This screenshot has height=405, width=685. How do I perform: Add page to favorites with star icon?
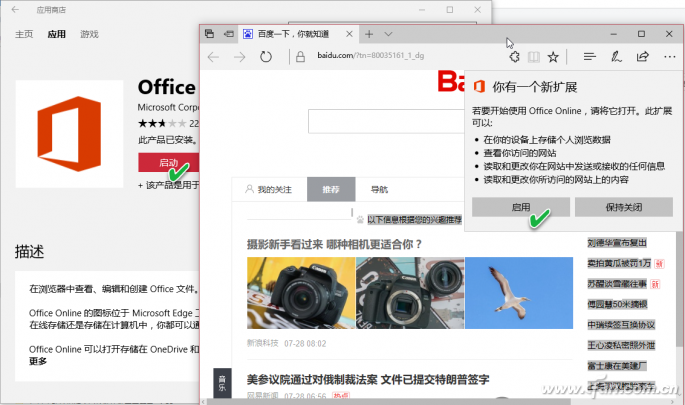pyautogui.click(x=553, y=57)
